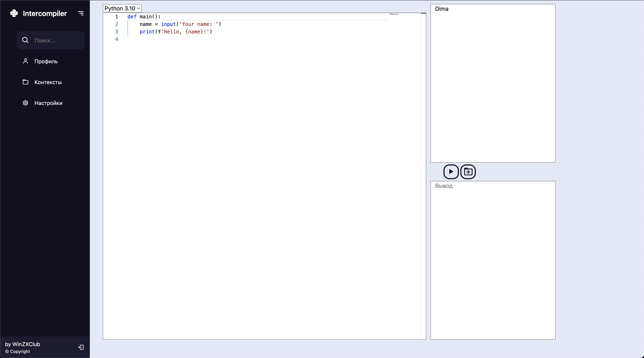This screenshot has width=644, height=358.
Task: Click the logout icon in footer
Action: tap(81, 347)
